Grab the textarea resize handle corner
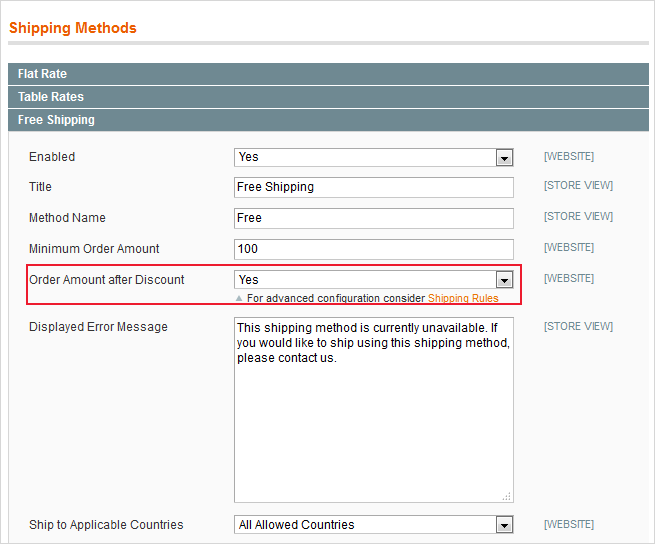 508,496
